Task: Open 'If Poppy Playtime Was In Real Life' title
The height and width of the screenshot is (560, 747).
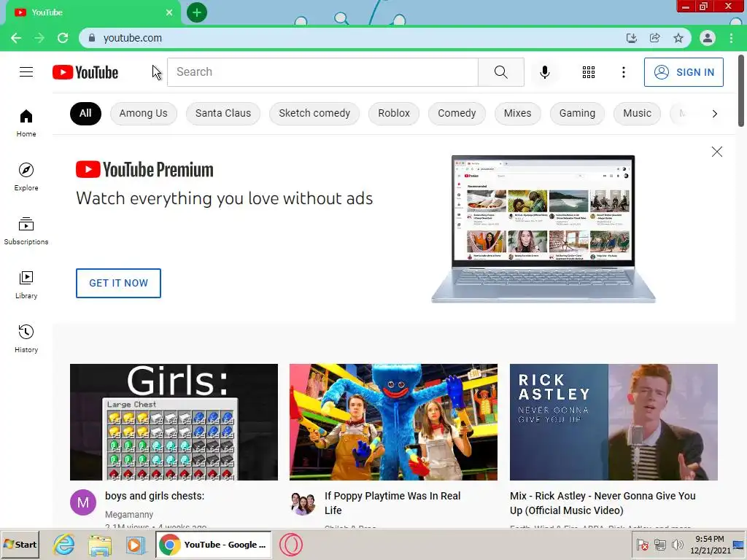Action: click(x=392, y=503)
